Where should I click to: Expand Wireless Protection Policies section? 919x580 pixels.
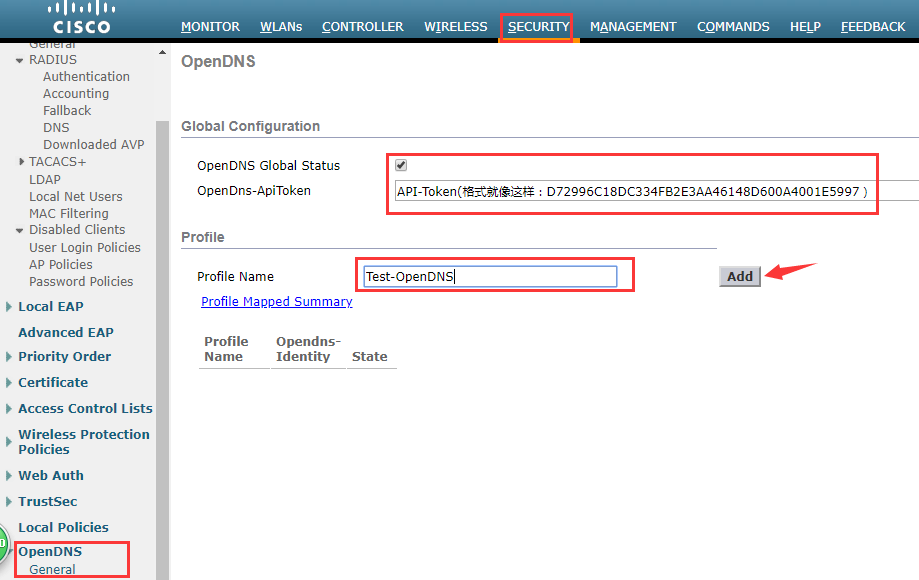9,442
